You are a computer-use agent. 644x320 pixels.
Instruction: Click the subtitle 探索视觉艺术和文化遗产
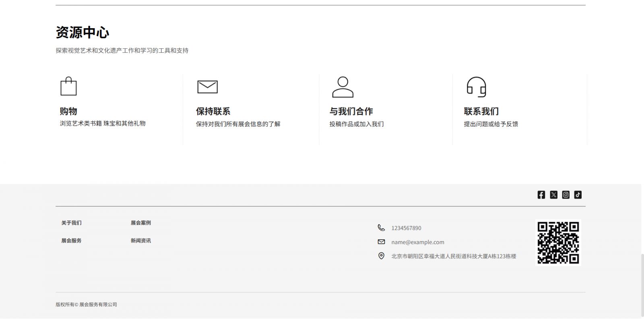122,50
